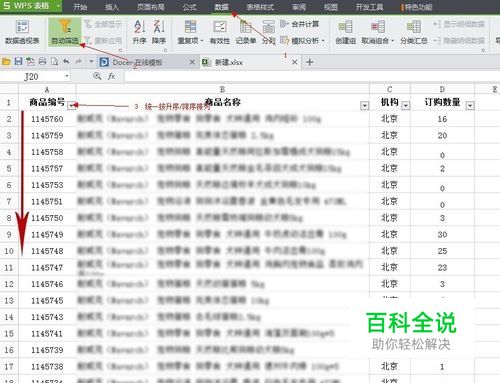Select the 北京 cell in row 2
Image resolution: width=500 pixels, height=383 pixels.
tap(390, 119)
